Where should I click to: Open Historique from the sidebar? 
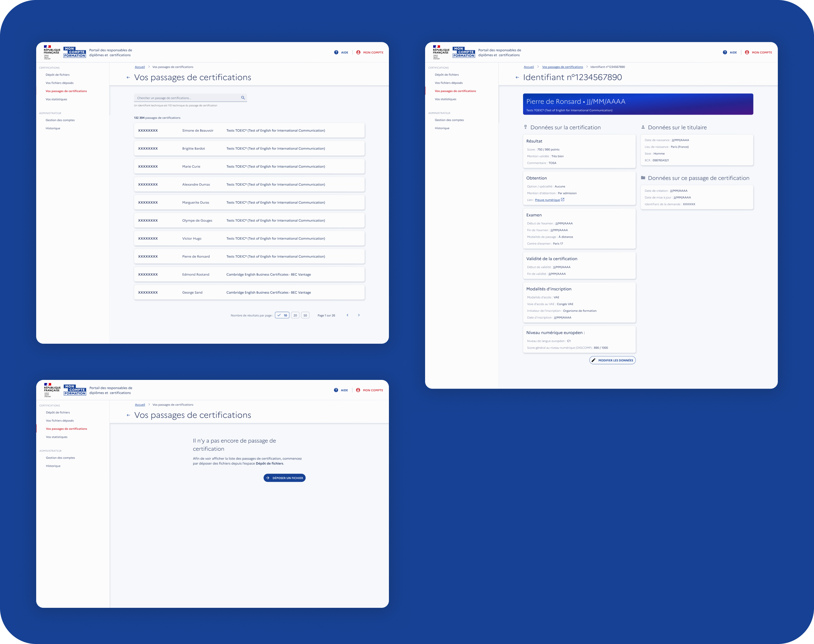(x=52, y=128)
